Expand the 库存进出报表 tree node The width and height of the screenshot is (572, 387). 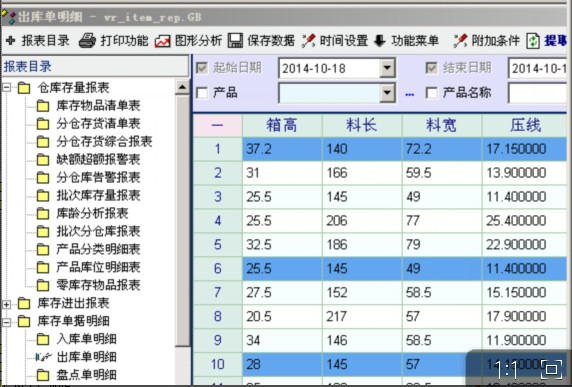[x=7, y=303]
